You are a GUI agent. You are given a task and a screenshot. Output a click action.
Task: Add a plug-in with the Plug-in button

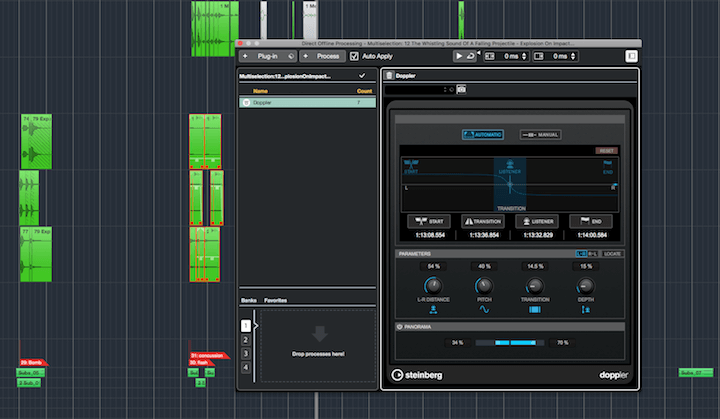coord(267,56)
